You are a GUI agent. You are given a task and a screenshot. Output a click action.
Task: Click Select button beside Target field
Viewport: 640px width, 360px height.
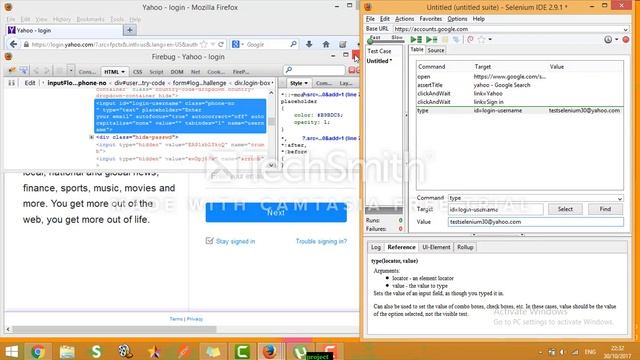pyautogui.click(x=565, y=209)
